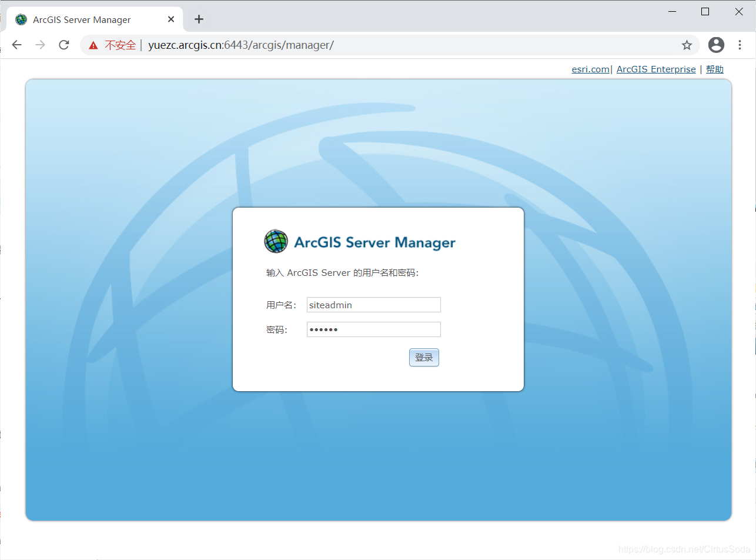Click the ArcGIS Server Manager title text
Screen dimensions: 756x560
point(375,242)
